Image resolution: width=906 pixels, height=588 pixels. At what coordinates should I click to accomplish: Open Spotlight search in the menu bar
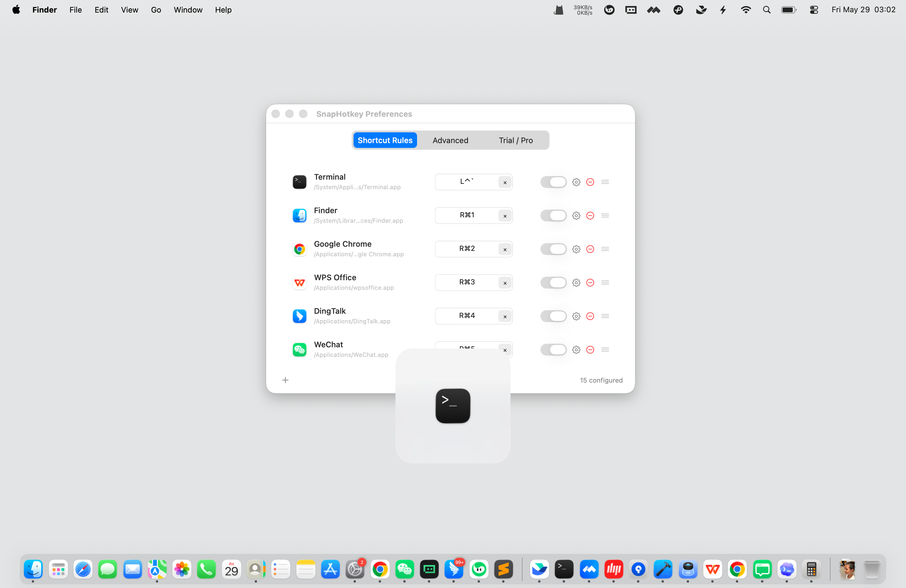[x=767, y=10]
